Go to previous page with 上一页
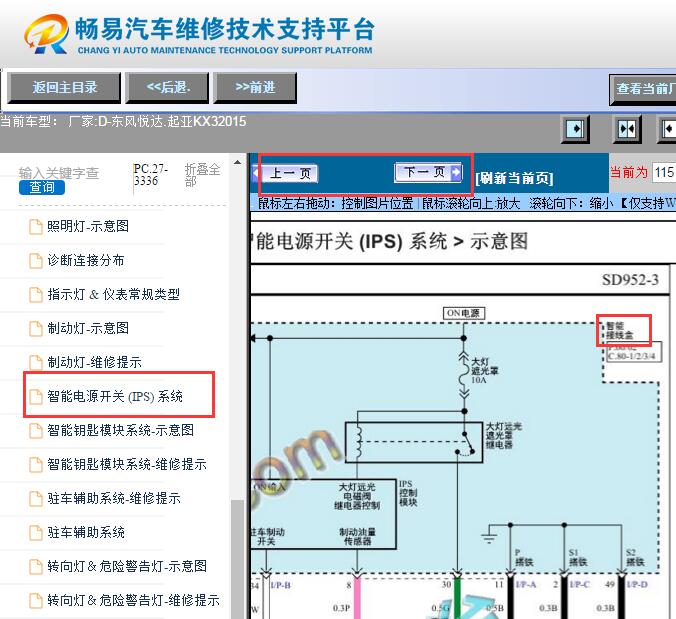This screenshot has width=676, height=619. coord(285,174)
